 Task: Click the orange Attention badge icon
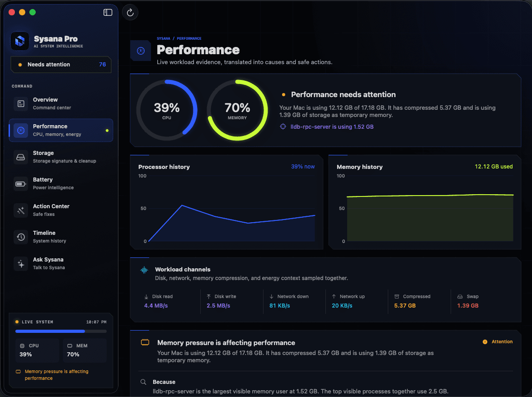click(x=485, y=342)
